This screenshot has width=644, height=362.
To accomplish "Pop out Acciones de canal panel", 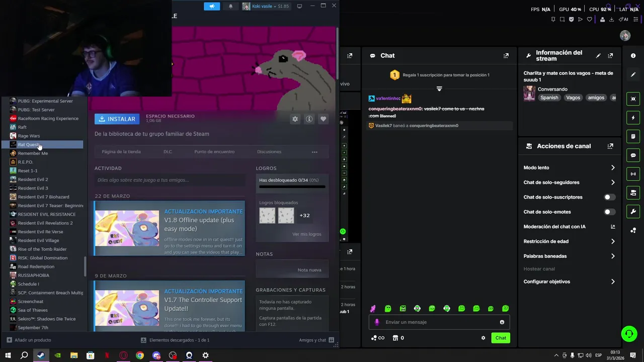I will (610, 146).
